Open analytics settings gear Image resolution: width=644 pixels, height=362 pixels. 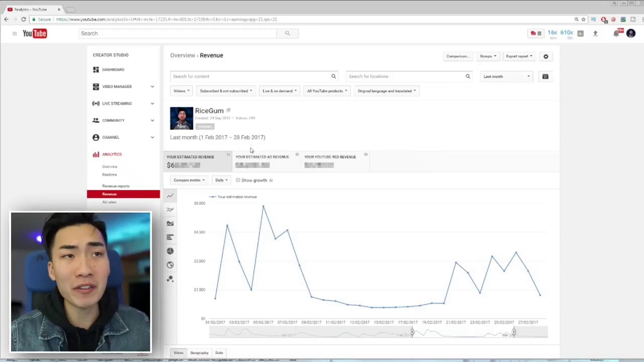(x=546, y=56)
